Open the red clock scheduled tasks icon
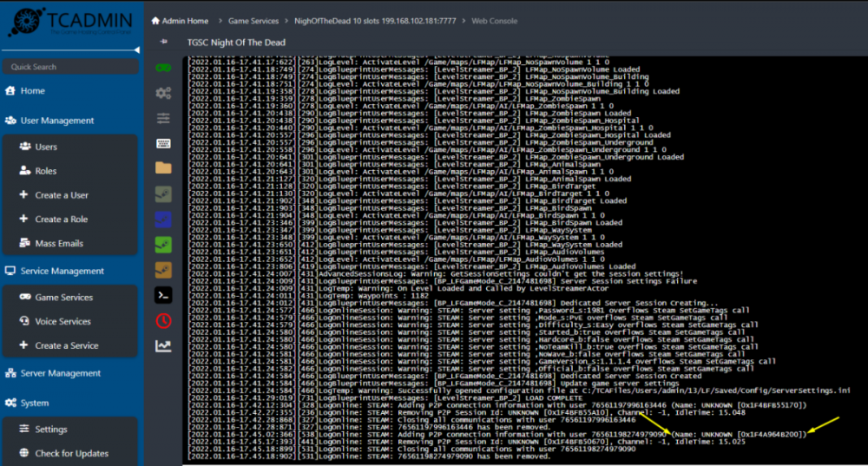This screenshot has height=466, width=868. click(162, 320)
